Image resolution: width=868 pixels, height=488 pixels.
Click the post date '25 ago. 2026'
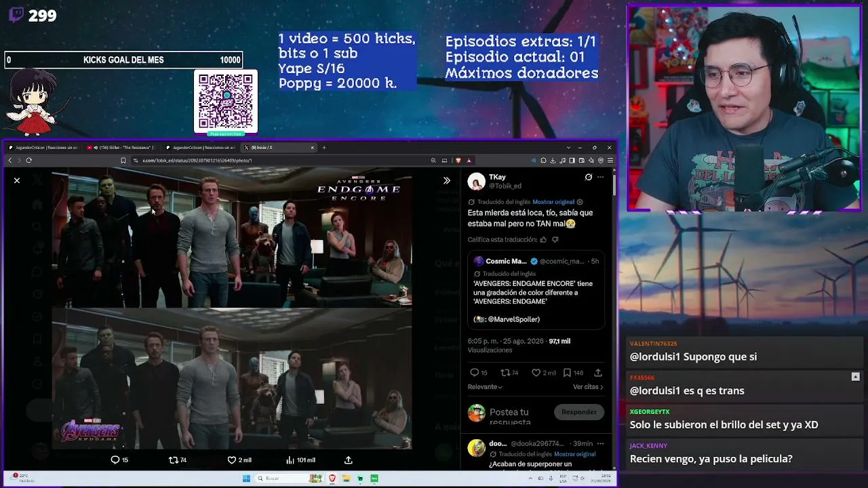coord(523,341)
